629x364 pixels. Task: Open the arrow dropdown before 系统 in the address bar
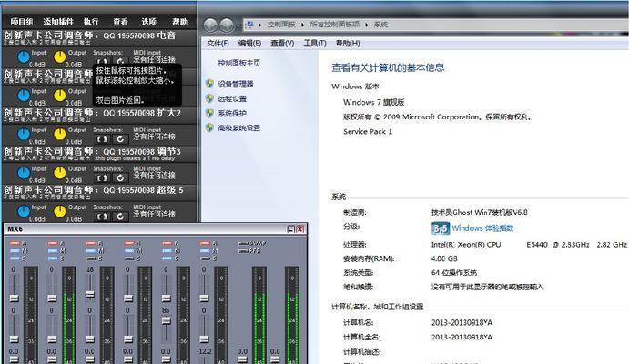click(367, 25)
